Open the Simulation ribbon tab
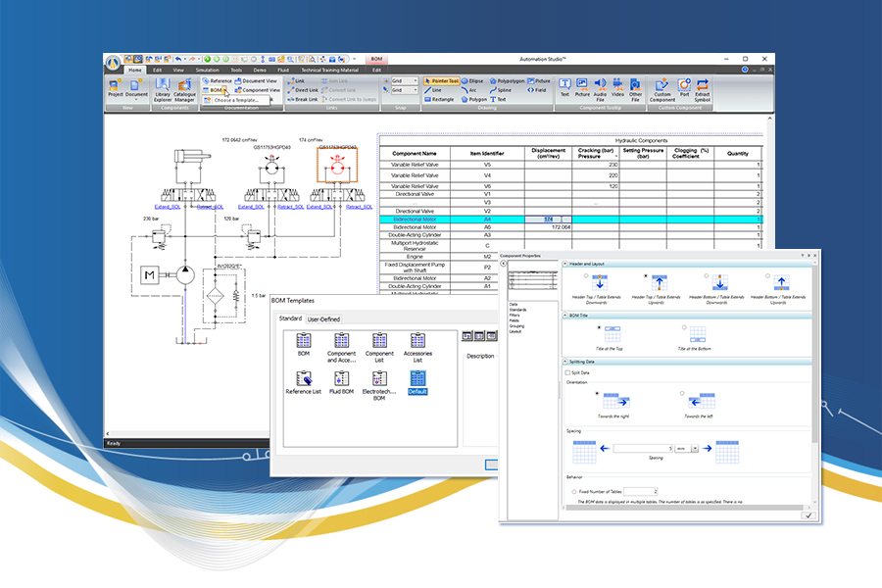 pyautogui.click(x=207, y=70)
